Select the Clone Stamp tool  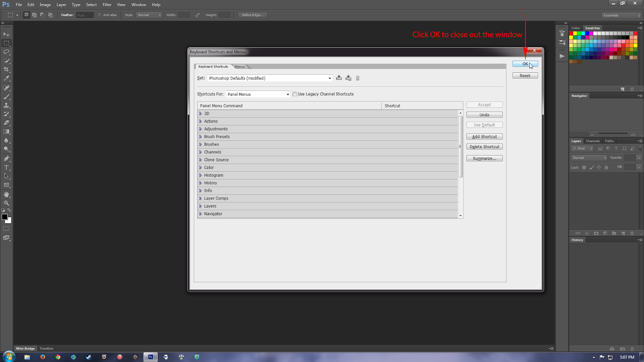6,105
